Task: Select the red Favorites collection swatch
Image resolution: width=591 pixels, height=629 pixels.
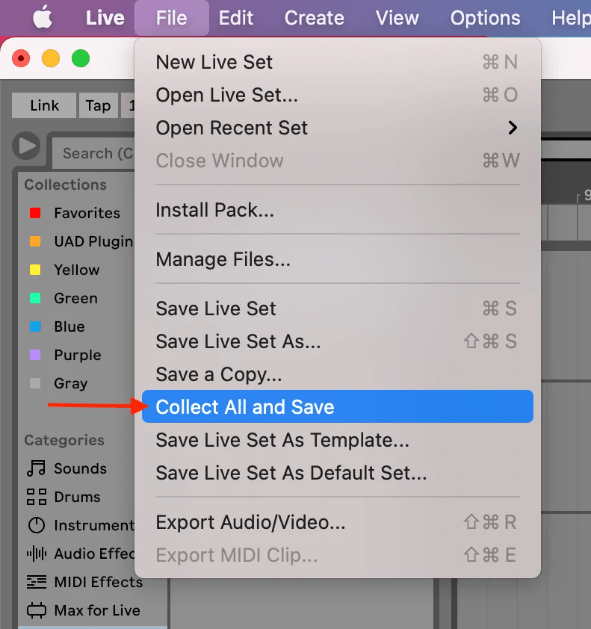Action: coord(35,213)
